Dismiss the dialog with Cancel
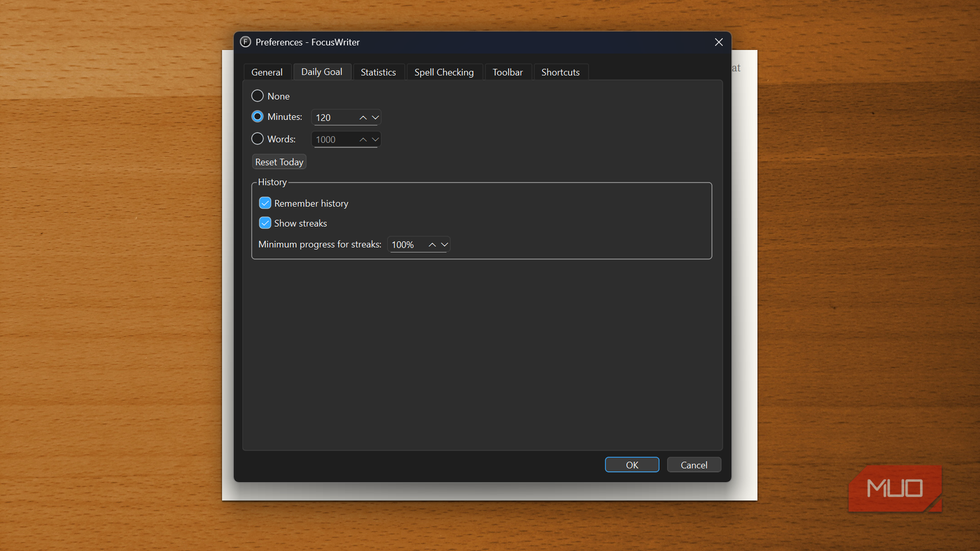Image resolution: width=980 pixels, height=551 pixels. point(694,464)
